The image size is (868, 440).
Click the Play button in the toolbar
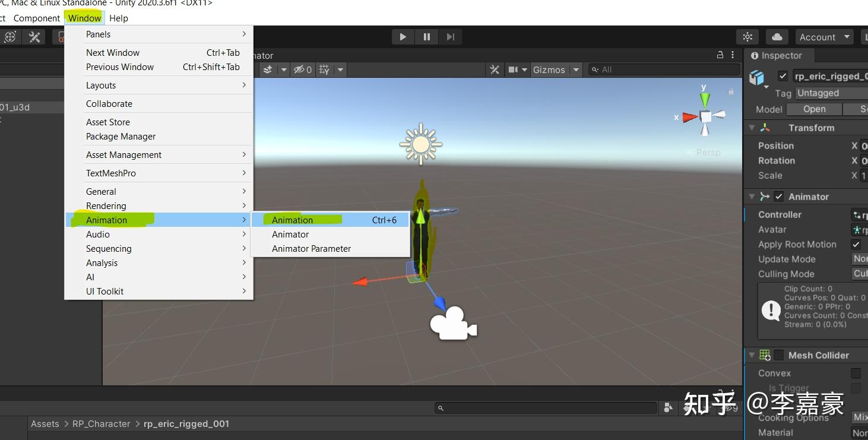click(x=403, y=36)
